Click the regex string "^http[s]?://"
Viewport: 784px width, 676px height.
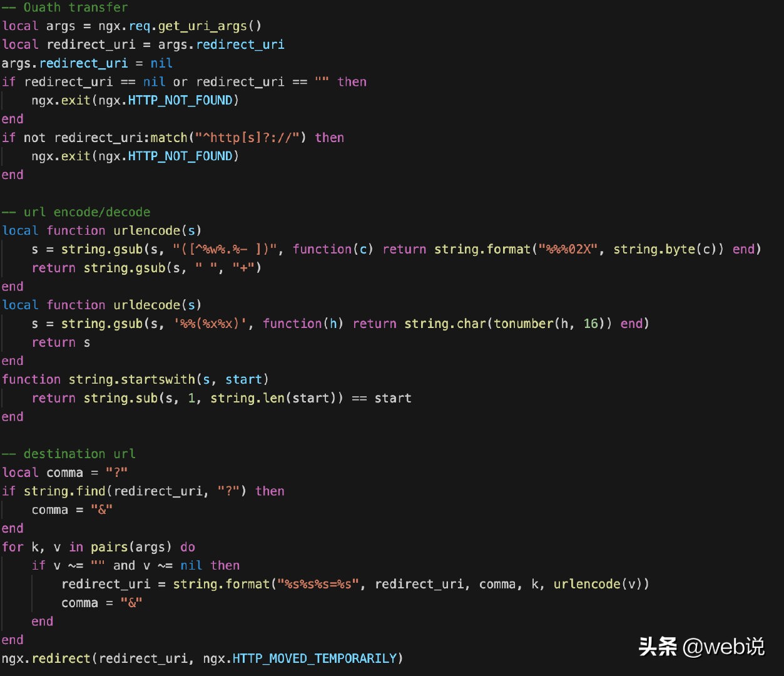tap(247, 138)
